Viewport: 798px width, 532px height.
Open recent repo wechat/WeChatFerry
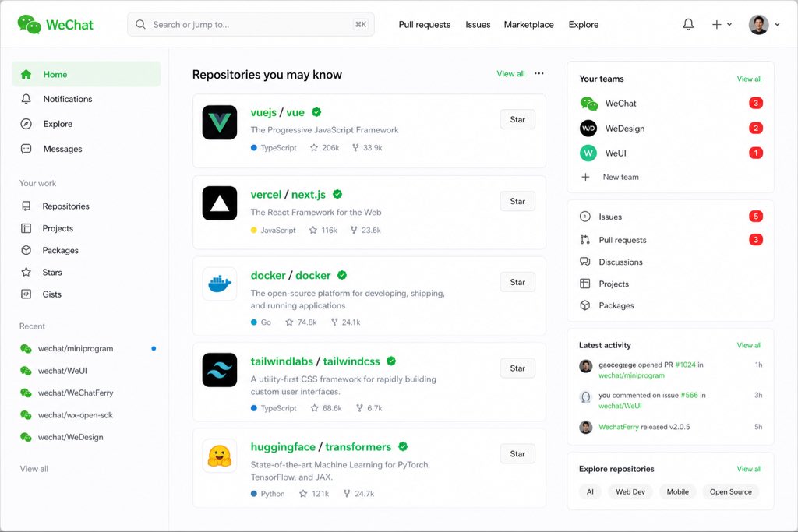click(76, 393)
